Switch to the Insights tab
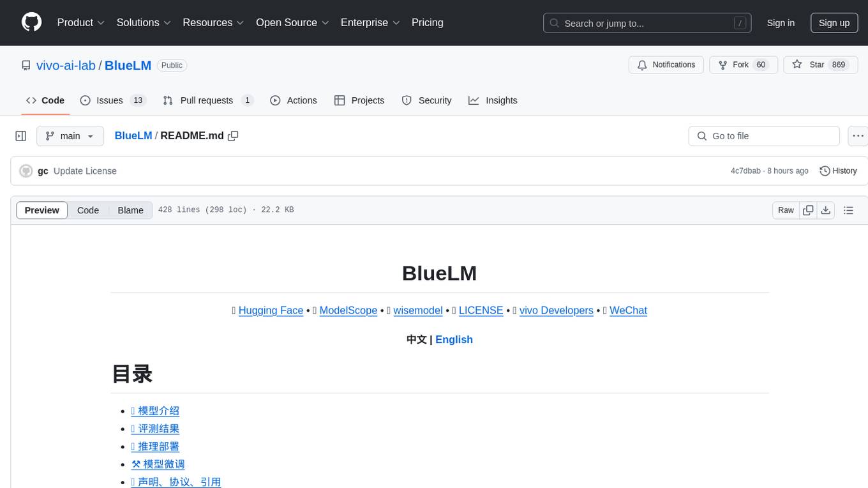Viewport: 868px width, 488px height. (x=493, y=100)
